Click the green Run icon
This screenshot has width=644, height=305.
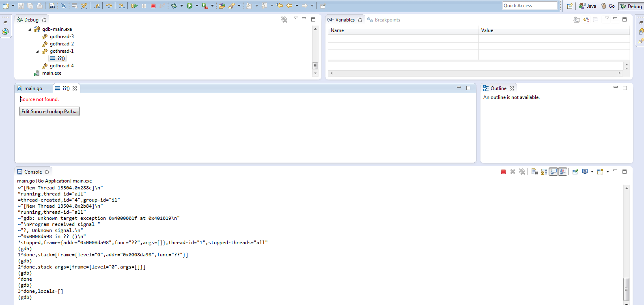click(190, 6)
